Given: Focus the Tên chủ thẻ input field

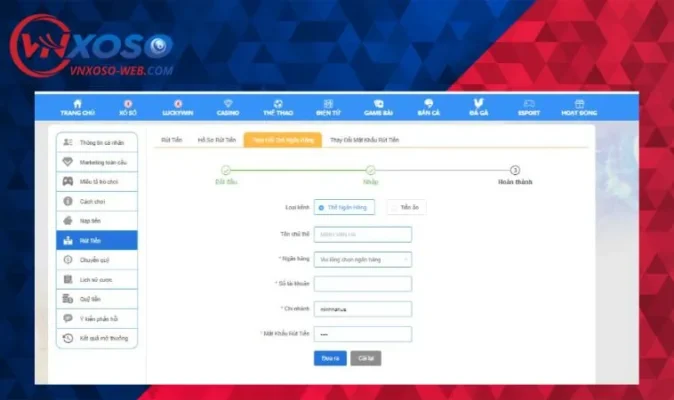Looking at the screenshot, I should tap(363, 235).
